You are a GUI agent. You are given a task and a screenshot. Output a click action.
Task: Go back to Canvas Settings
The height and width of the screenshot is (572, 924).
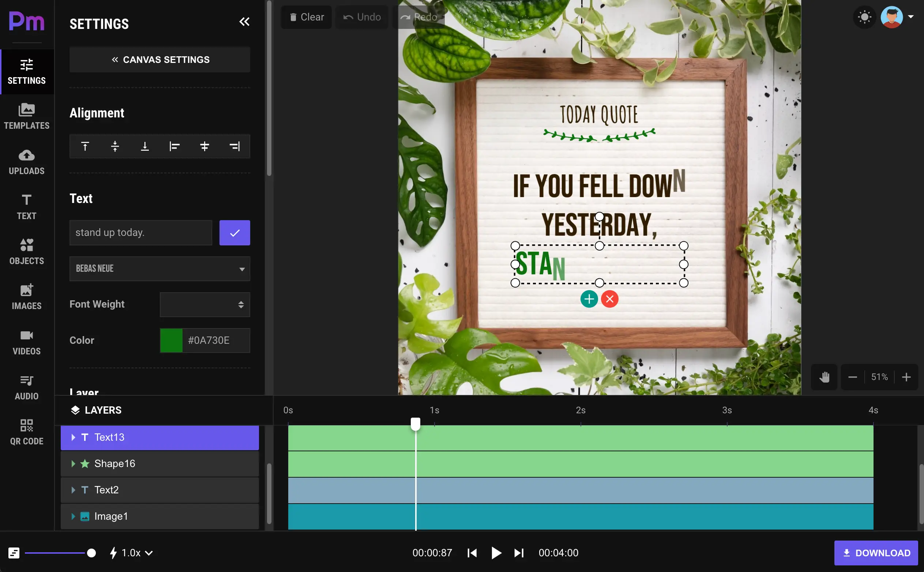[160, 60]
